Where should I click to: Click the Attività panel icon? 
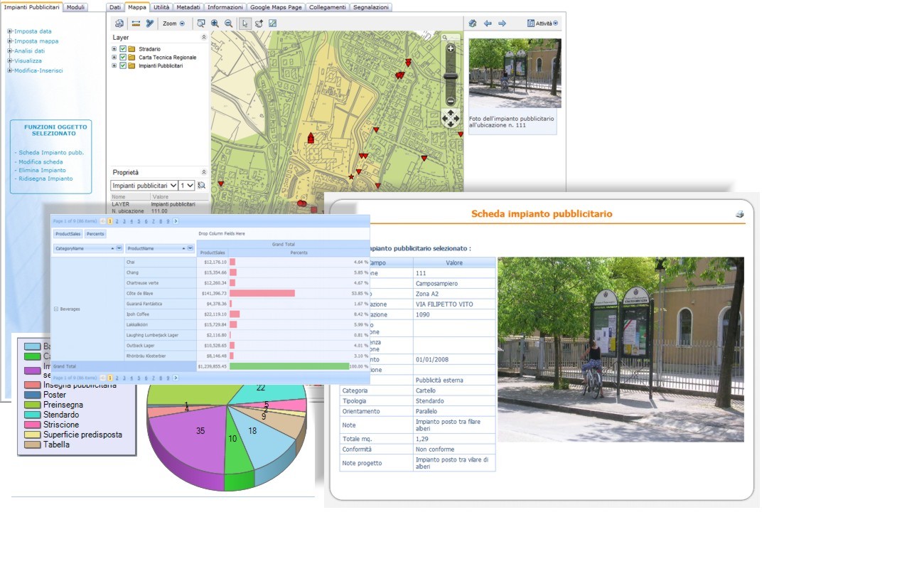531,23
